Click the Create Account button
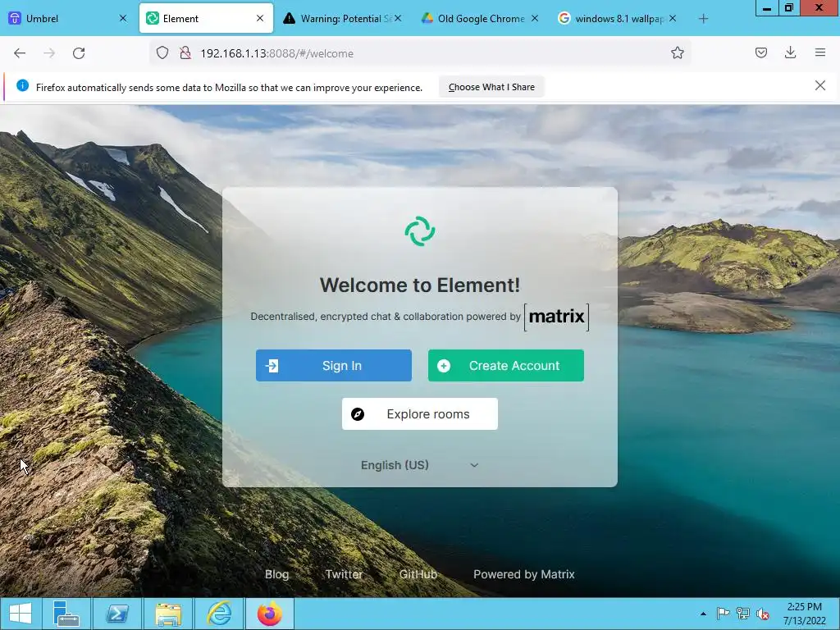Viewport: 840px width, 630px height. pyautogui.click(x=505, y=365)
